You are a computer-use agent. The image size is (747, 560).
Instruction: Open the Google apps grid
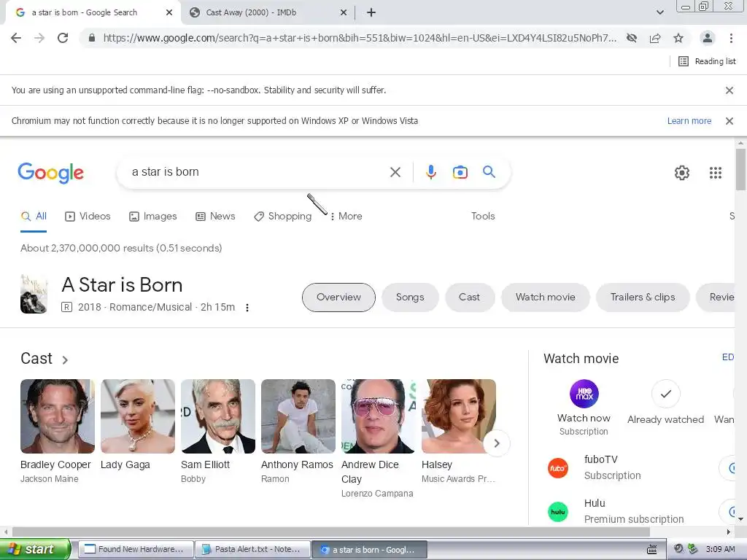pos(716,172)
